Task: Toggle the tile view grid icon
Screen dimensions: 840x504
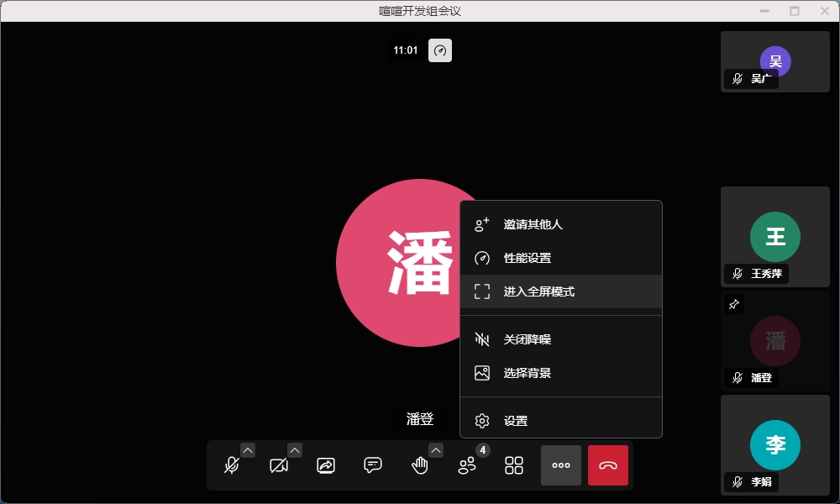Action: click(514, 465)
